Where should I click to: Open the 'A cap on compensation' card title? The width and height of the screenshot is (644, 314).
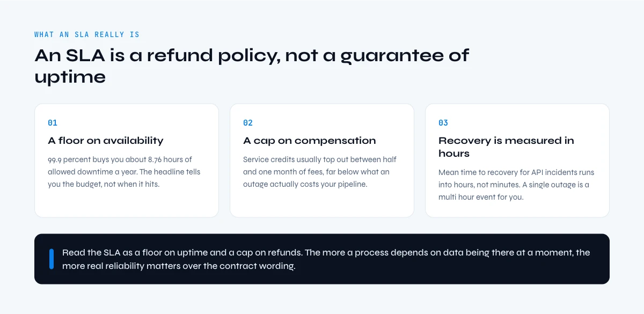310,141
